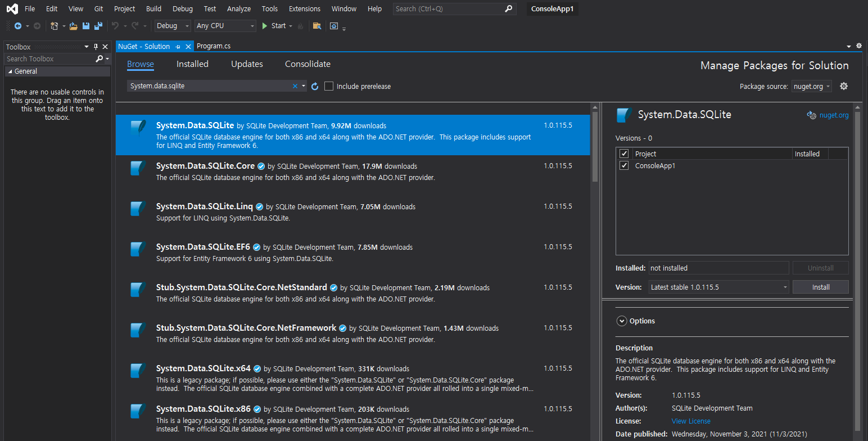Click the Search Toolbox magnifier icon
The height and width of the screenshot is (441, 868).
pos(100,58)
